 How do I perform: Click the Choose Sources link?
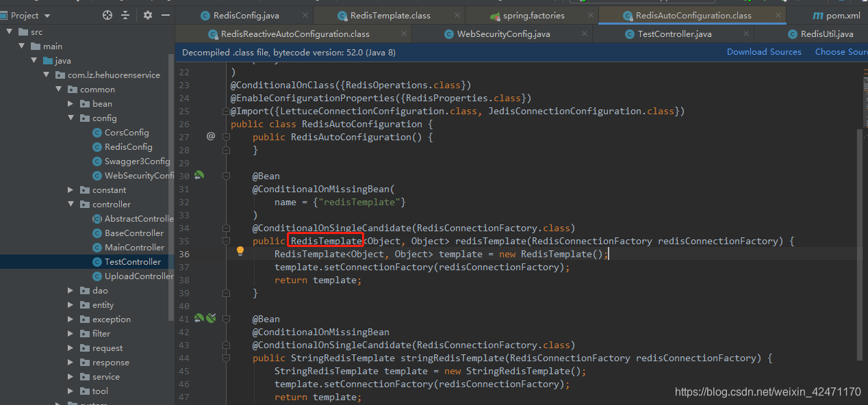coord(841,52)
